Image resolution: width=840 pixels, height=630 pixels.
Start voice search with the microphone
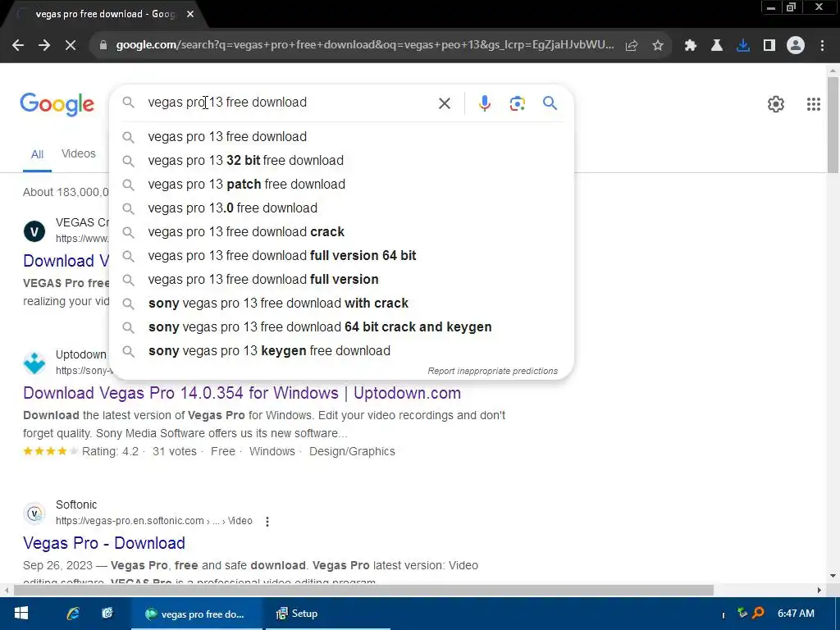484,103
